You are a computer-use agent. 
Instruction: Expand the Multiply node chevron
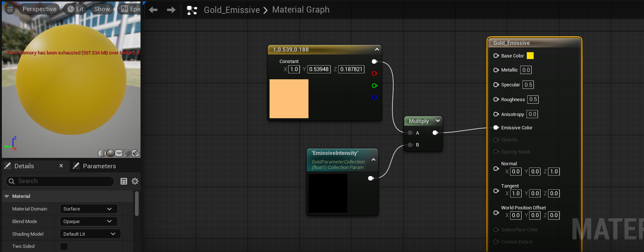pos(438,121)
